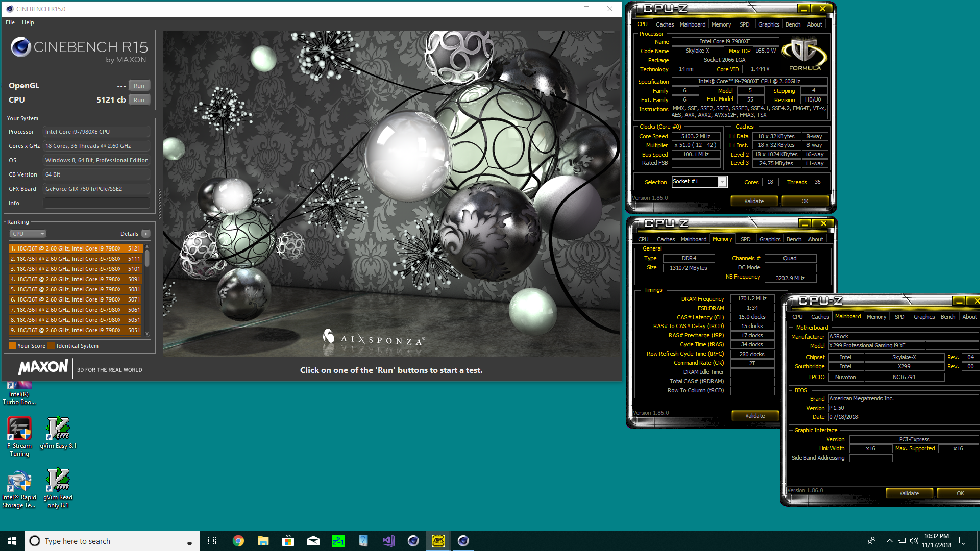Run the CPU benchmark
Image resolution: width=980 pixels, height=551 pixels.
coord(139,100)
